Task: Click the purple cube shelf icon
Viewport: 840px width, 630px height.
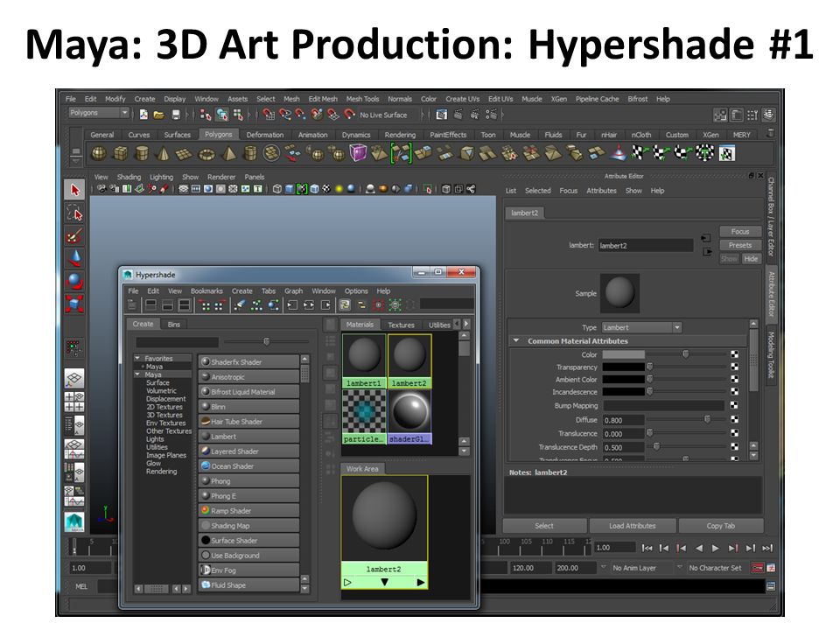Action: [358, 154]
